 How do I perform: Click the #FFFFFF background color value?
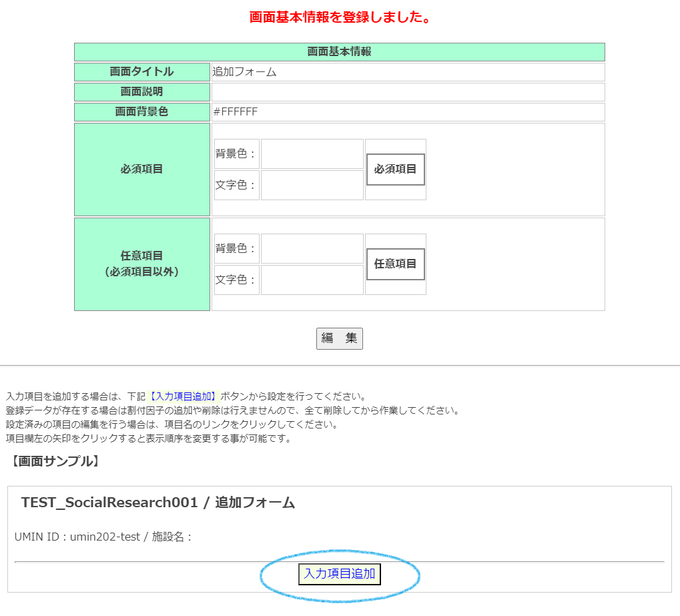click(235, 112)
